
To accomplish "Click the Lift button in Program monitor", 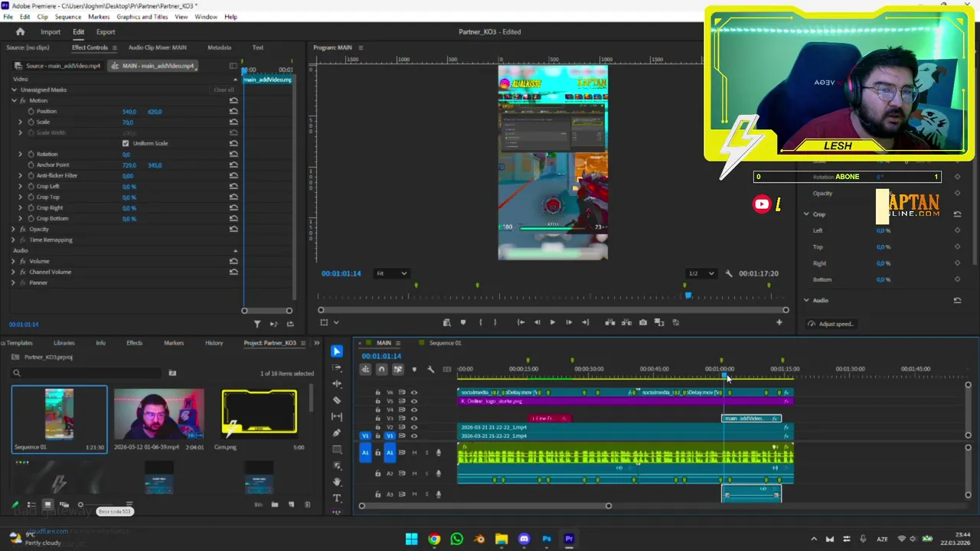I will 610,322.
